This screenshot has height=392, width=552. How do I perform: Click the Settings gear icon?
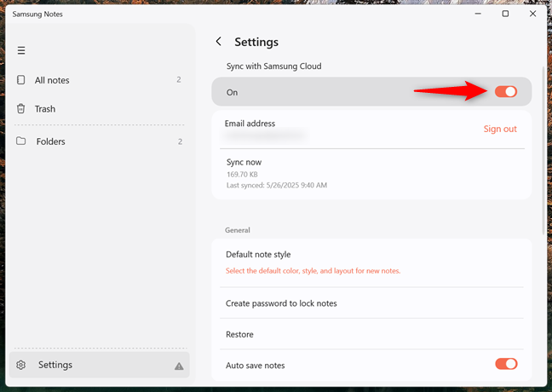[20, 365]
